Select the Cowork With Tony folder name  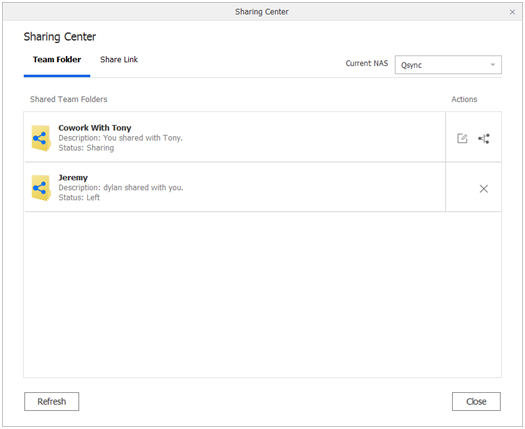click(x=95, y=128)
